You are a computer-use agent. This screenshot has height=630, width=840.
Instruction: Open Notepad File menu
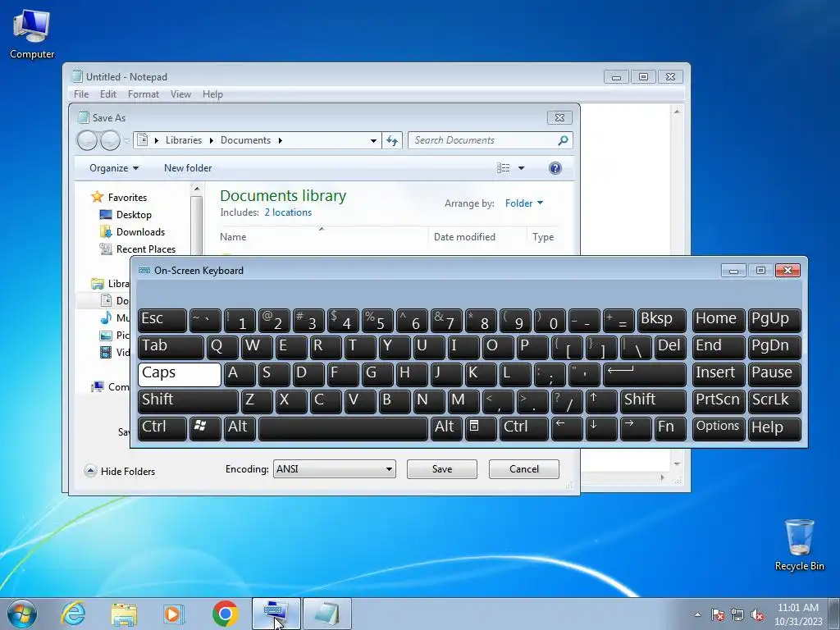81,94
